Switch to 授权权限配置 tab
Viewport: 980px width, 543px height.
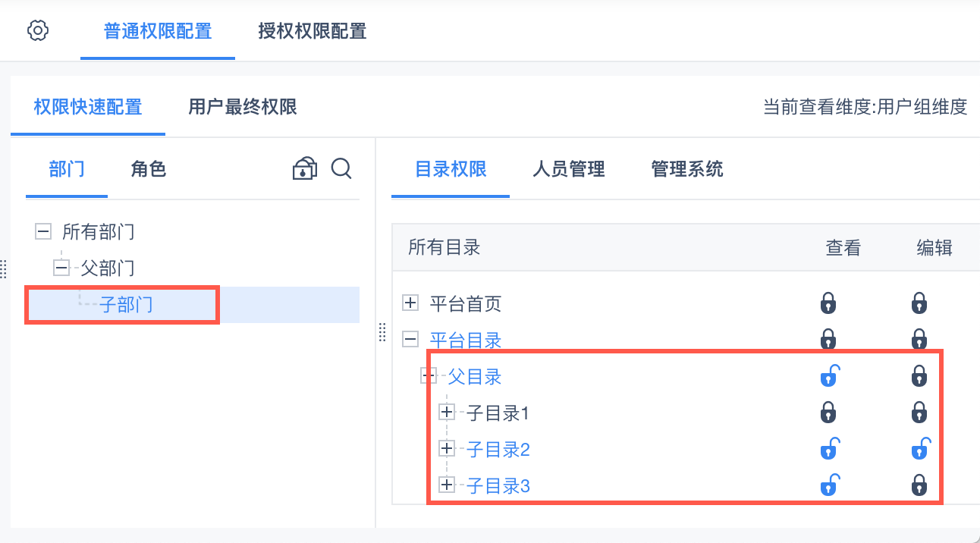tap(312, 31)
